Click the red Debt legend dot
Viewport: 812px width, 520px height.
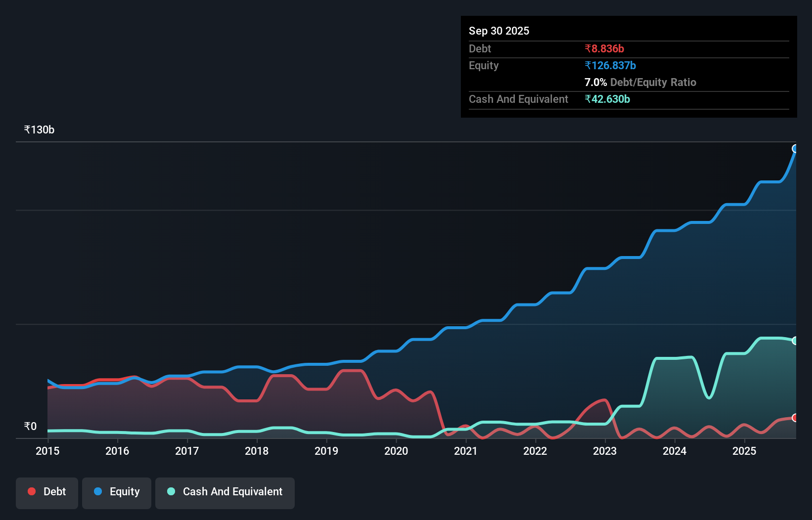coord(31,492)
